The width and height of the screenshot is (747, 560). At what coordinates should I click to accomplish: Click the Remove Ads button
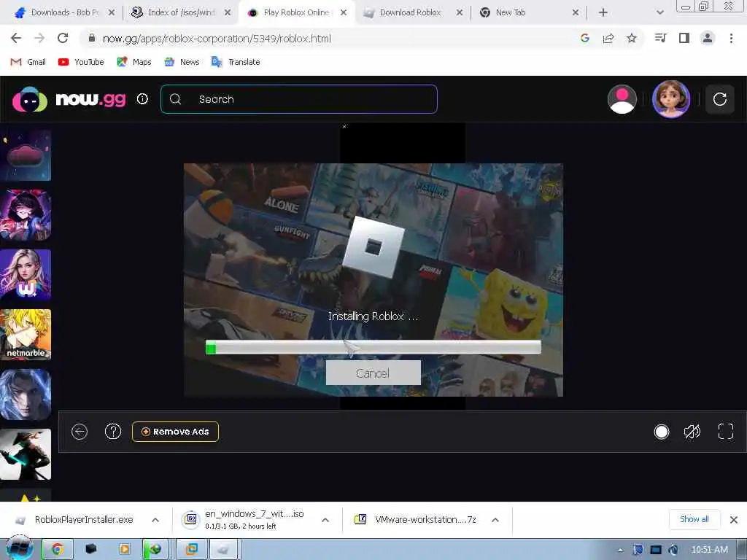(x=175, y=432)
